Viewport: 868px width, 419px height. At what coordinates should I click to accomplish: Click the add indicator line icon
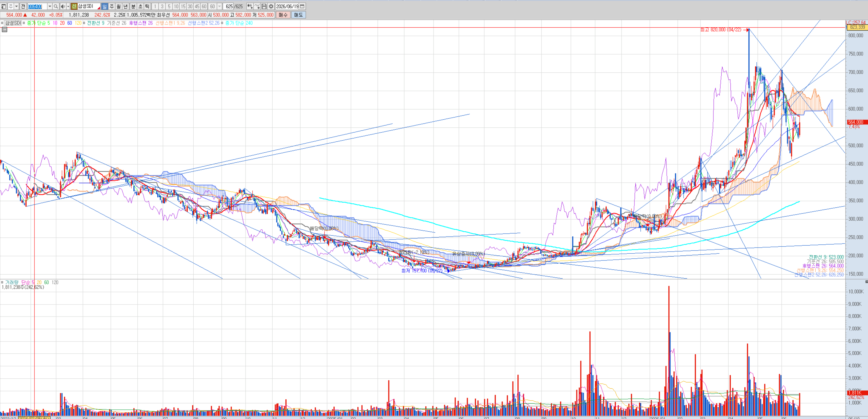pyautogui.click(x=257, y=6)
